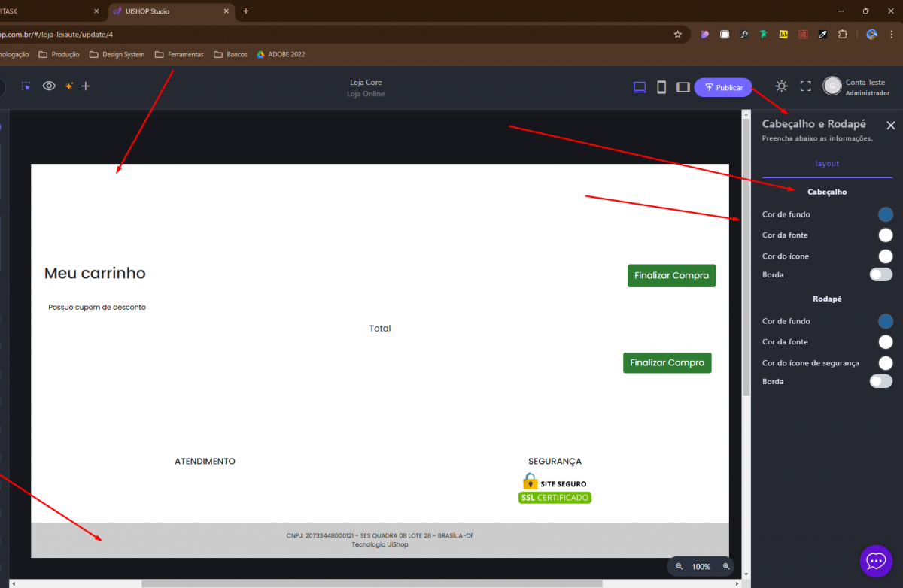Screen dimensions: 903x588
Task: Select the layout tab
Action: 827,164
